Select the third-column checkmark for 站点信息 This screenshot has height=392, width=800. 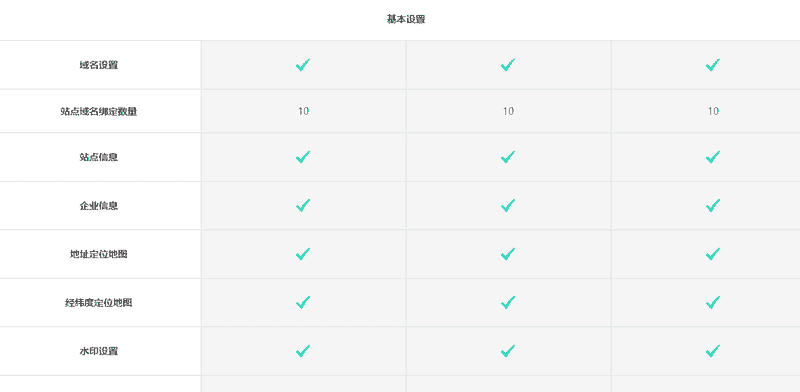click(713, 157)
